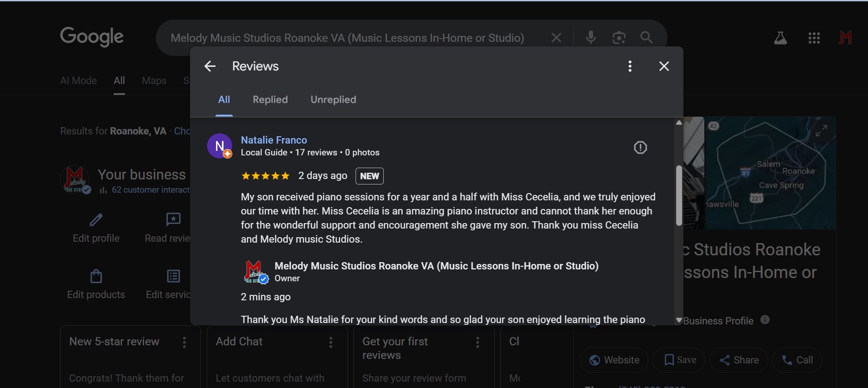Open the Add Chat card title
868x388 pixels.
(x=239, y=342)
